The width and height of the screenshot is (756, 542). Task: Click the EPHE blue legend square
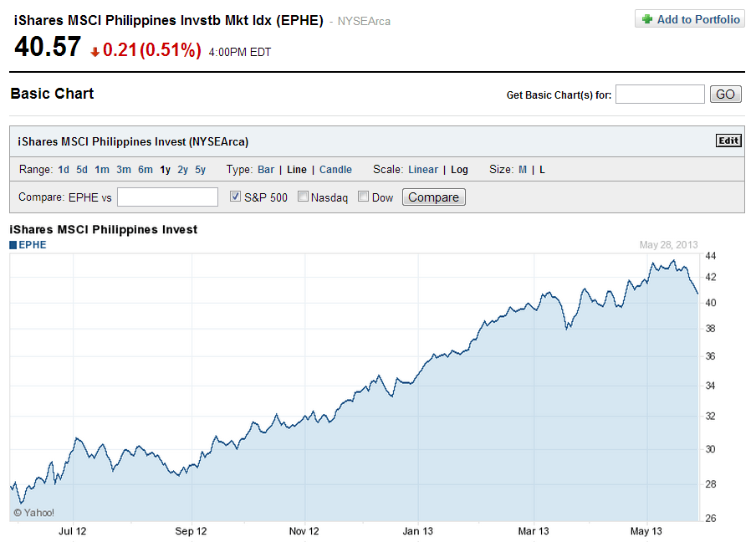tap(13, 245)
